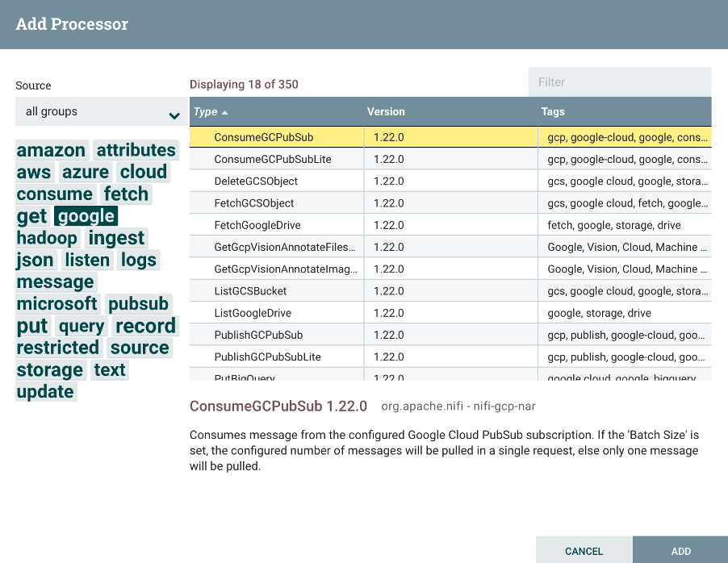Select the FetchGCSObject processor row
The height and width of the screenshot is (563, 728).
450,203
